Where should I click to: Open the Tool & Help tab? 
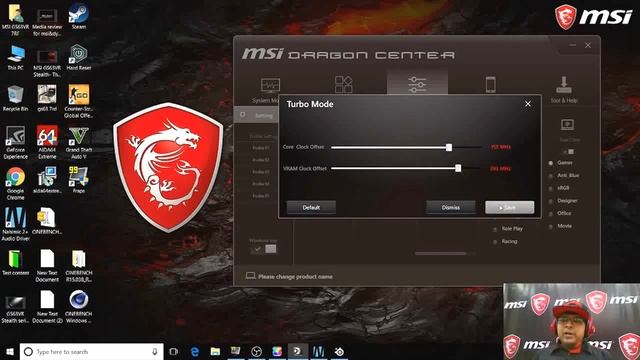[x=564, y=89]
